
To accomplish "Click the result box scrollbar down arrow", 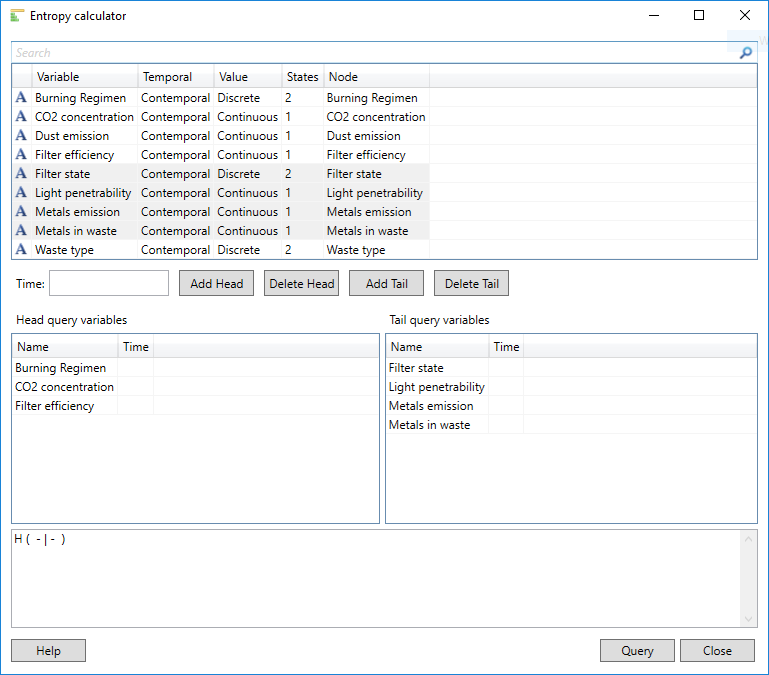I will click(749, 620).
